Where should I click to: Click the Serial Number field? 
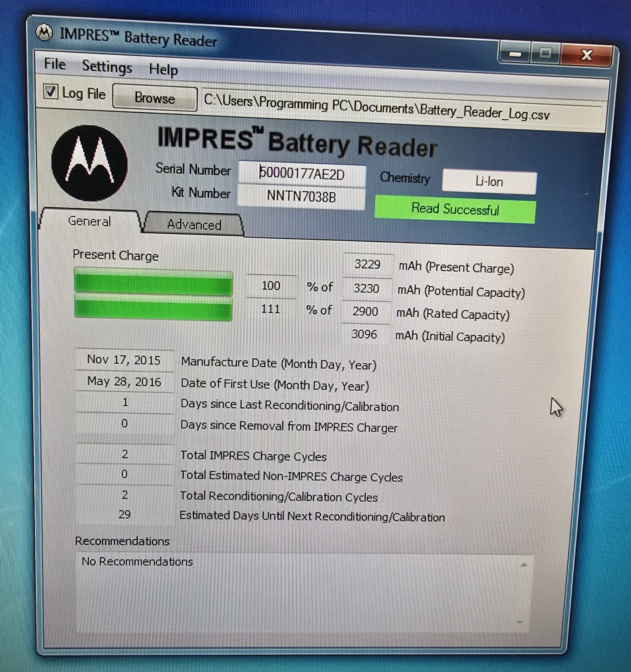pos(302,174)
